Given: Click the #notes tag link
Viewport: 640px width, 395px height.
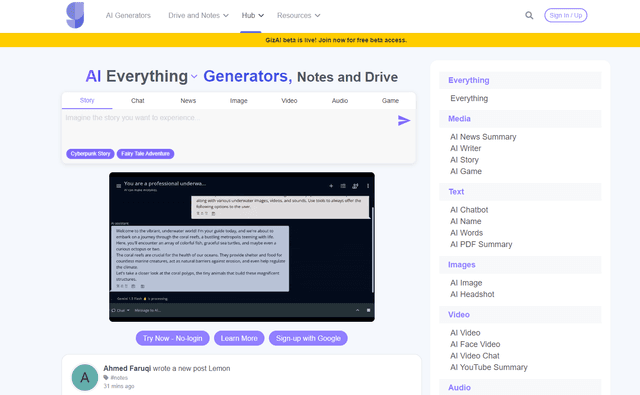Looking at the screenshot, I should pyautogui.click(x=119, y=378).
